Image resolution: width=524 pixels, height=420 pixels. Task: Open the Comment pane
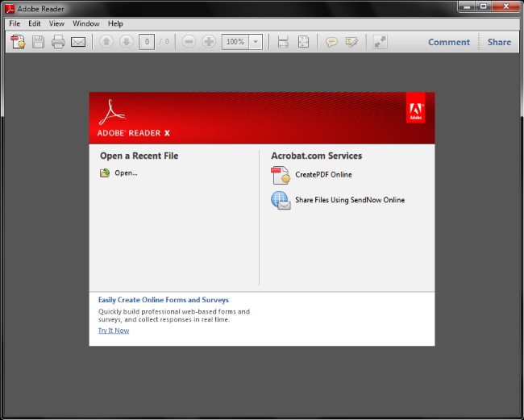[449, 42]
